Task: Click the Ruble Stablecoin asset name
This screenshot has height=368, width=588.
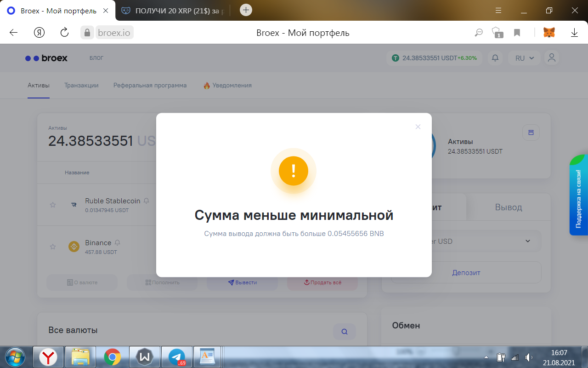Action: 113,201
